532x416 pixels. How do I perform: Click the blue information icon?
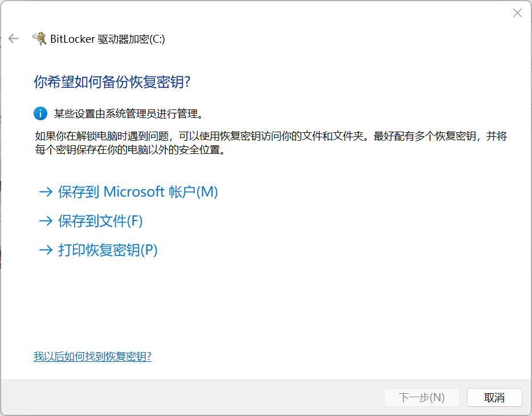point(40,113)
